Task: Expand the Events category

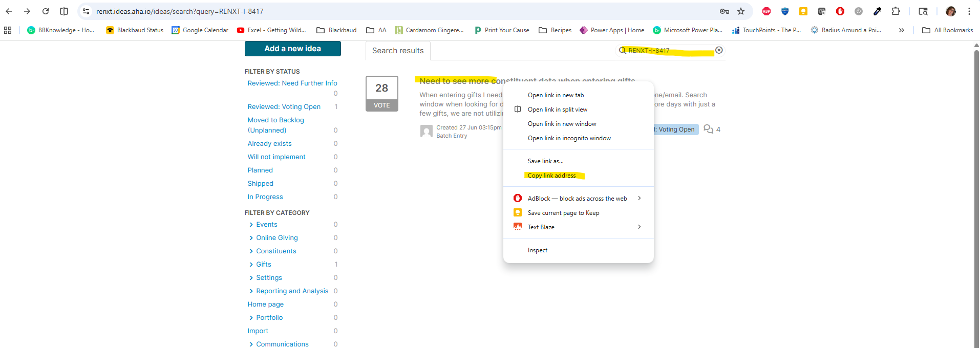Action: click(x=251, y=225)
